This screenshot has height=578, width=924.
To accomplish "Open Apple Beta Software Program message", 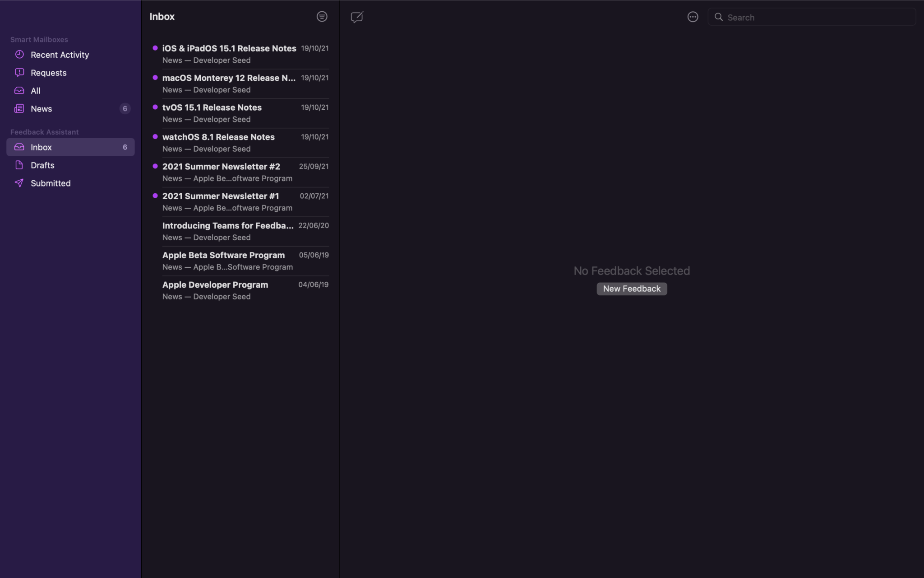I will 240,261.
